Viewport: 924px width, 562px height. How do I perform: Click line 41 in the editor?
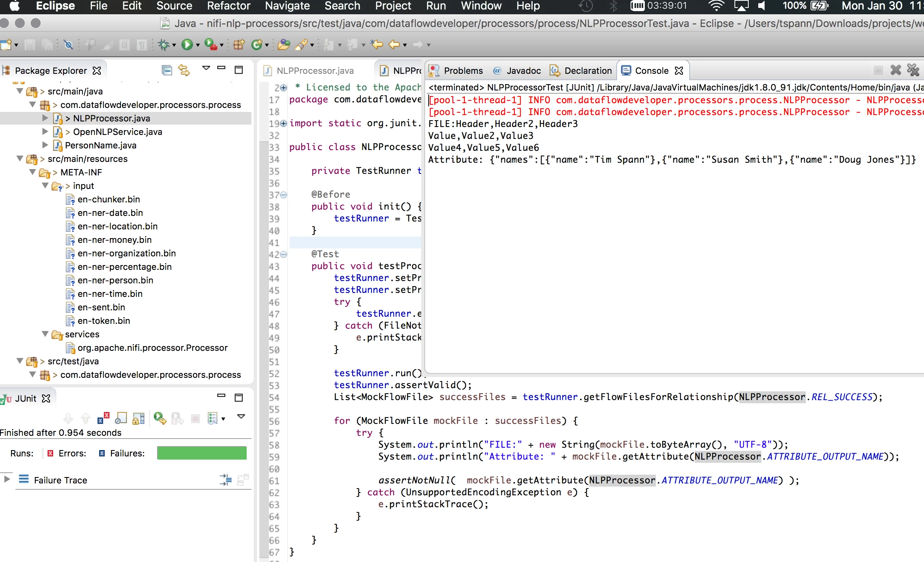355,243
